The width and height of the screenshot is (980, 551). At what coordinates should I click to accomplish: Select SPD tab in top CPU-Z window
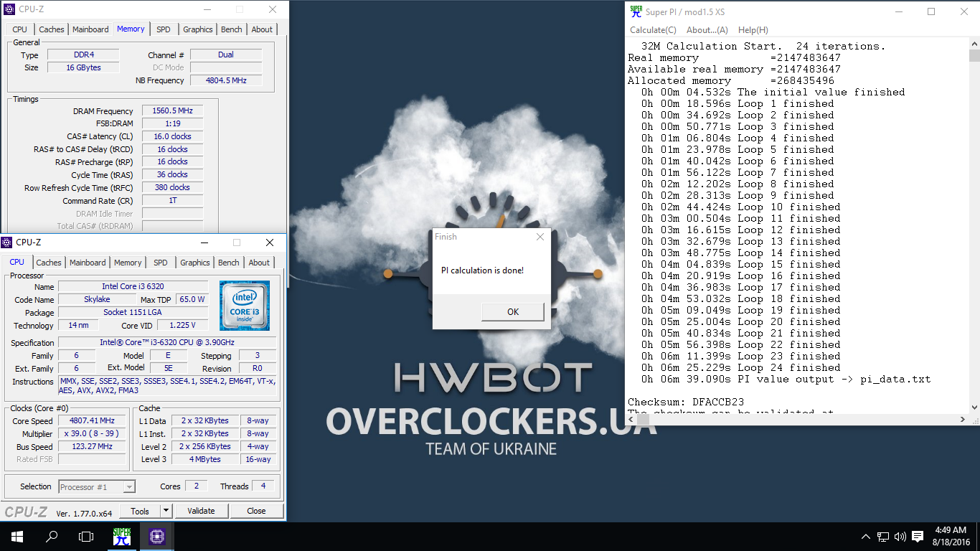coord(164,29)
